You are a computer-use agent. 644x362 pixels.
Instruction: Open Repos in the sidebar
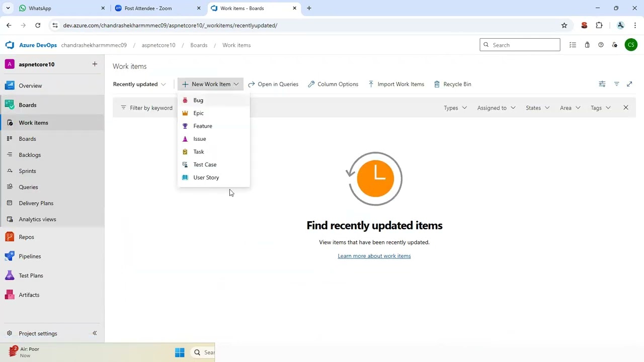click(x=52, y=237)
